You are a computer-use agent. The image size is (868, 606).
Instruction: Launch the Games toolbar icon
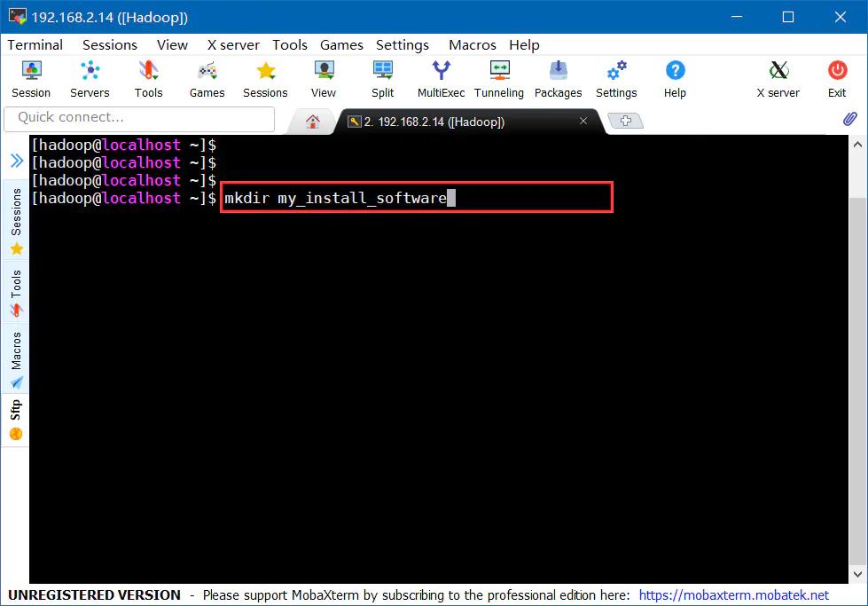(x=207, y=78)
